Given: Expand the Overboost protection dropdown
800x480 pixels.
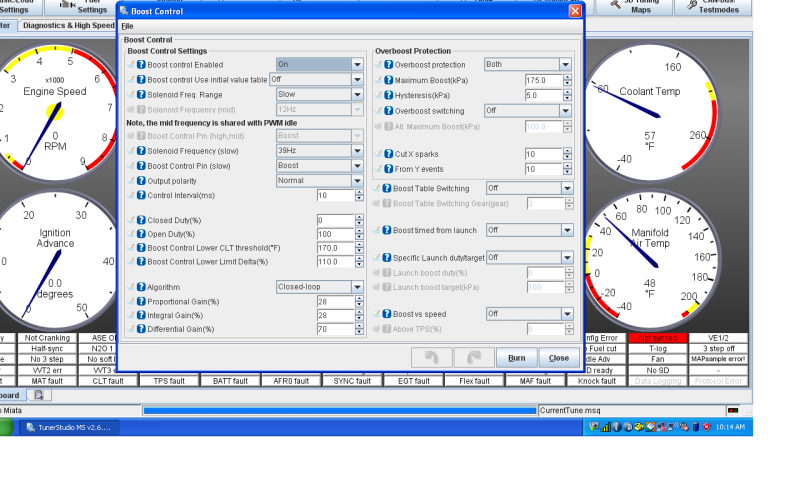Looking at the screenshot, I should 566,64.
